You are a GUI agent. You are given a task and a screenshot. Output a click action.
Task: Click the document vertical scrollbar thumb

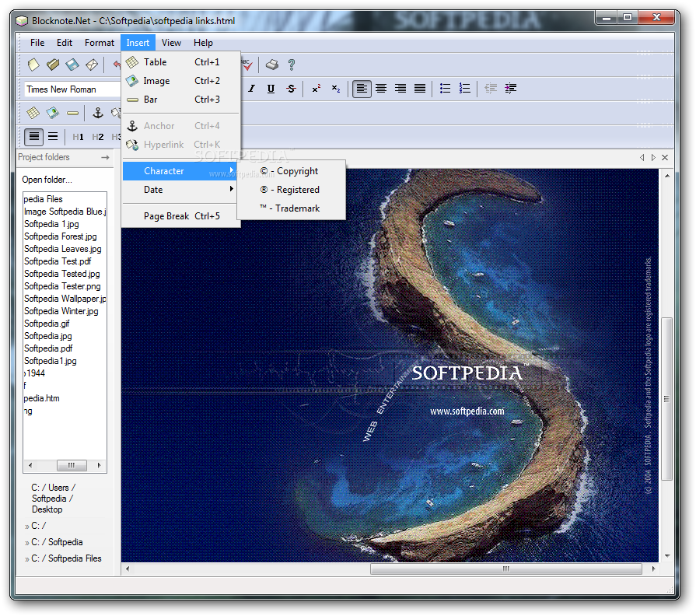[666, 398]
